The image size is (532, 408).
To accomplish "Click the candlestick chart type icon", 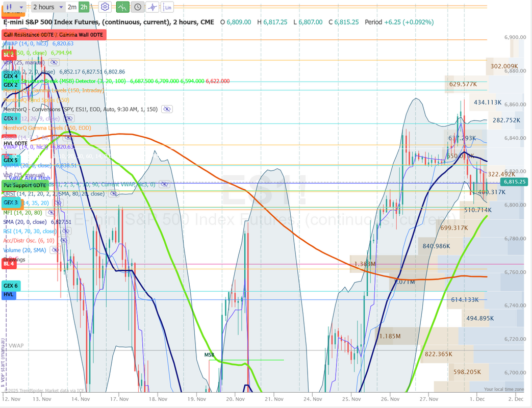I will [10, 7].
